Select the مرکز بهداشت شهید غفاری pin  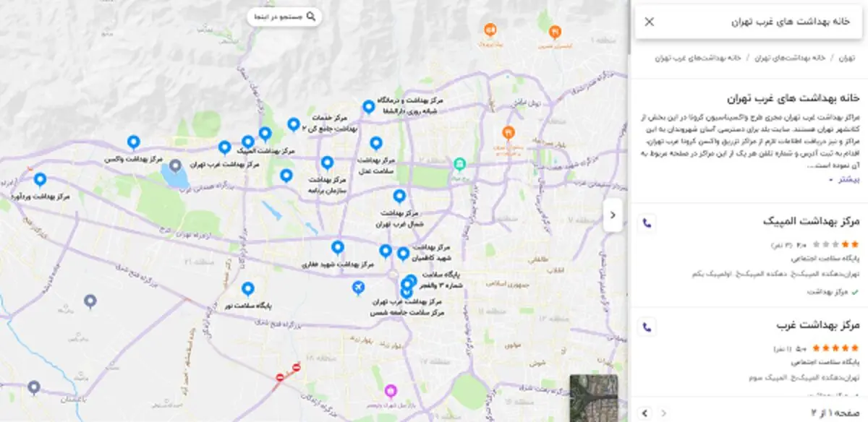337,248
